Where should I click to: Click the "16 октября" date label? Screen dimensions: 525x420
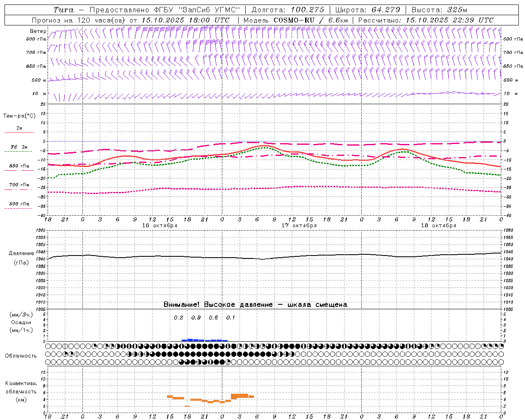pyautogui.click(x=160, y=226)
